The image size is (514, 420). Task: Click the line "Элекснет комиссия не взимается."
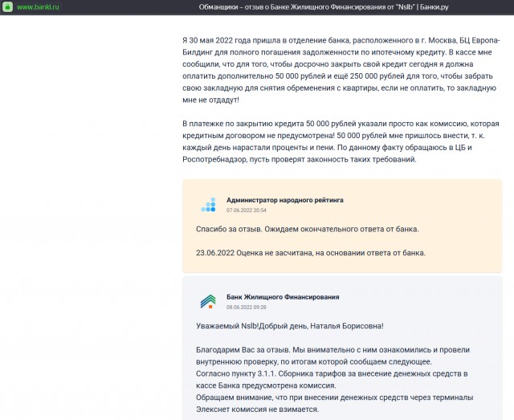tap(257, 410)
